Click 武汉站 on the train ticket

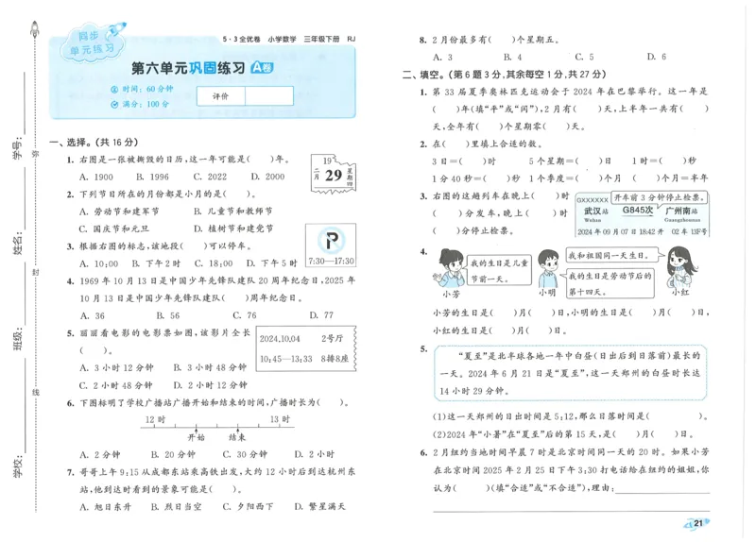pyautogui.click(x=596, y=211)
